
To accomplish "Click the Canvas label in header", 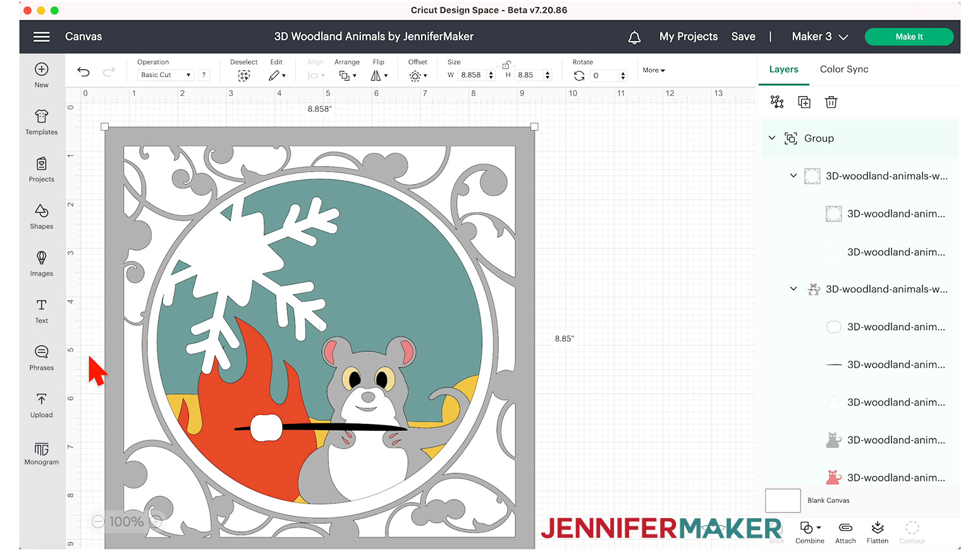I will 83,37.
